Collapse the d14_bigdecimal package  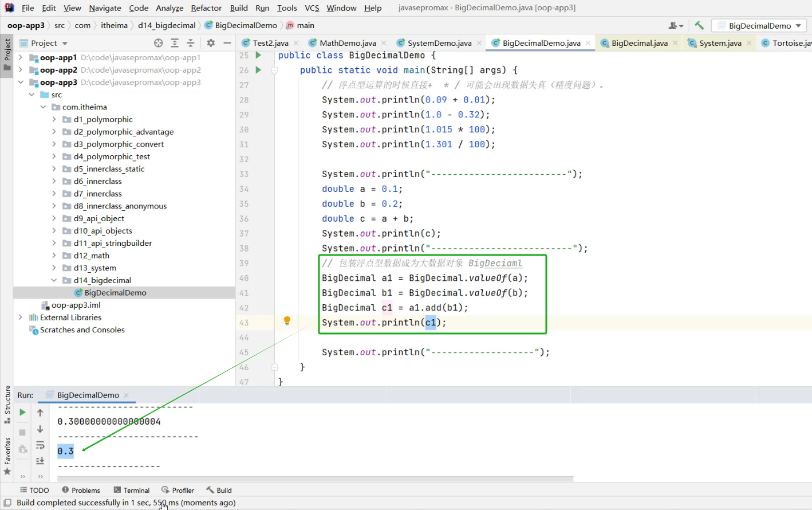pos(54,280)
